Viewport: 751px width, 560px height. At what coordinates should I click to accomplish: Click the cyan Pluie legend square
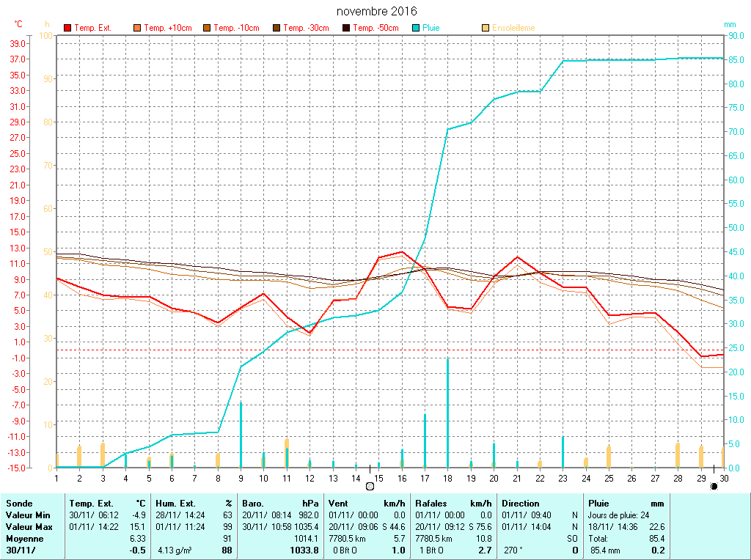[x=416, y=29]
